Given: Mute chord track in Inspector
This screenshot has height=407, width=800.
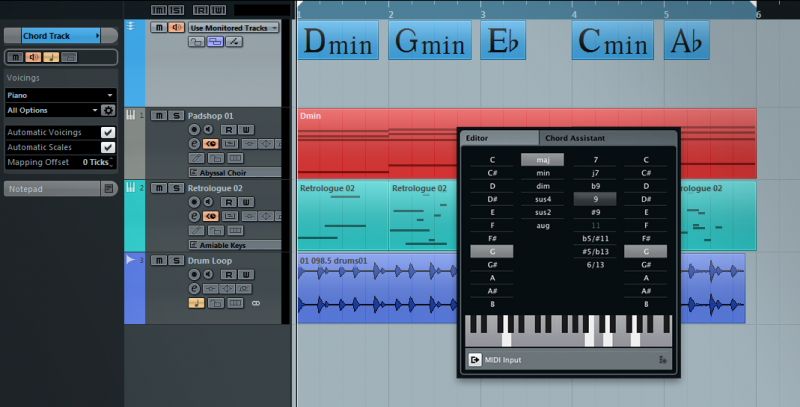Looking at the screenshot, I should click(15, 57).
